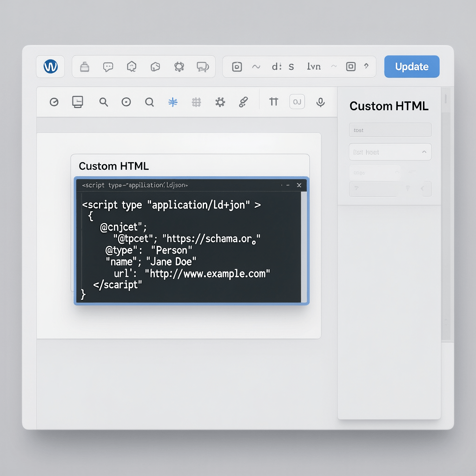Screen dimensions: 476x476
Task: Click the TT text size icon
Action: (x=273, y=102)
